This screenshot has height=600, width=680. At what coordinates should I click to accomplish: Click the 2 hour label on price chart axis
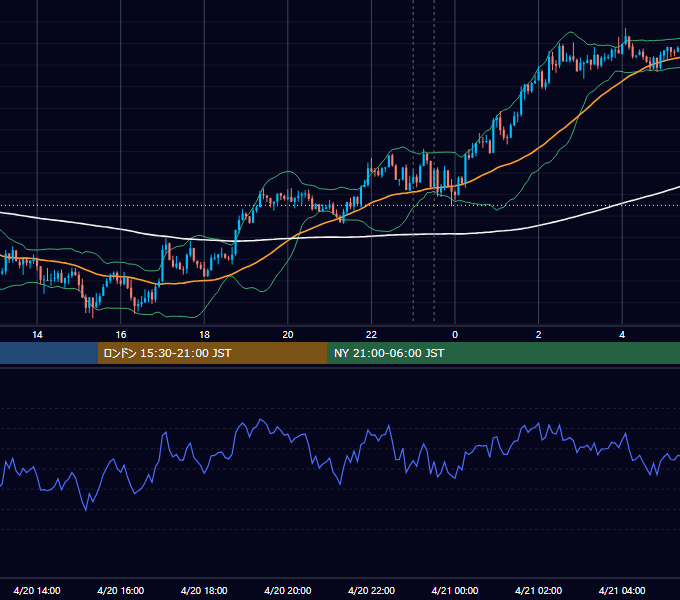538,335
